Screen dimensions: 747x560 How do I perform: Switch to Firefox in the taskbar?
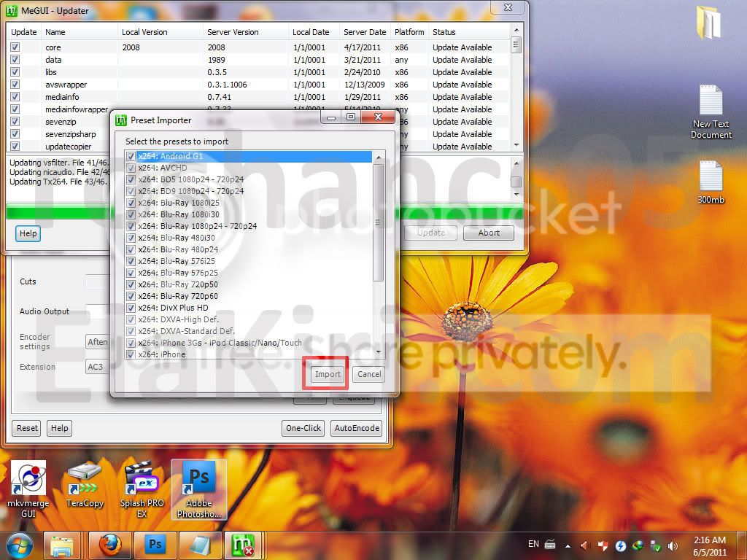[x=111, y=545]
